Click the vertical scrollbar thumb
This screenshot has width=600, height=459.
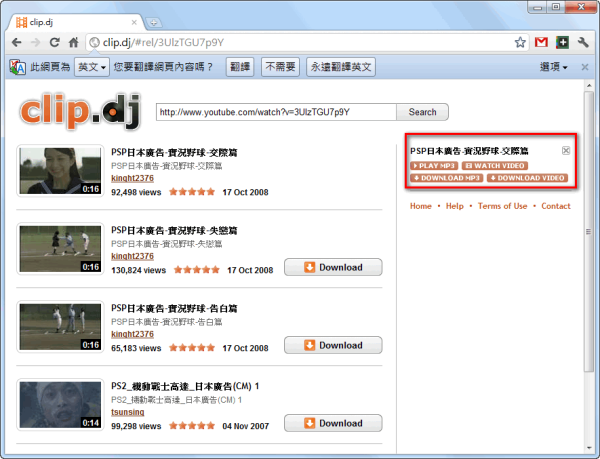pyautogui.click(x=589, y=231)
